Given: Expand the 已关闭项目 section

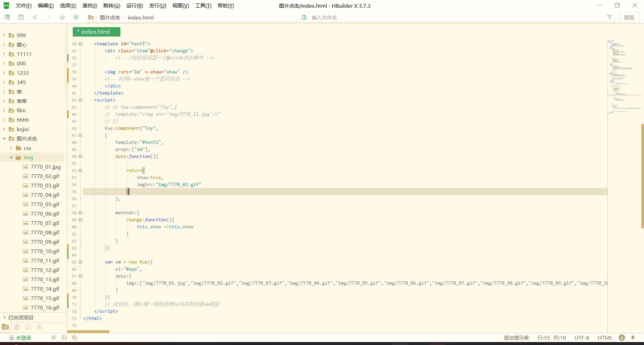Looking at the screenshot, I should click(4, 318).
